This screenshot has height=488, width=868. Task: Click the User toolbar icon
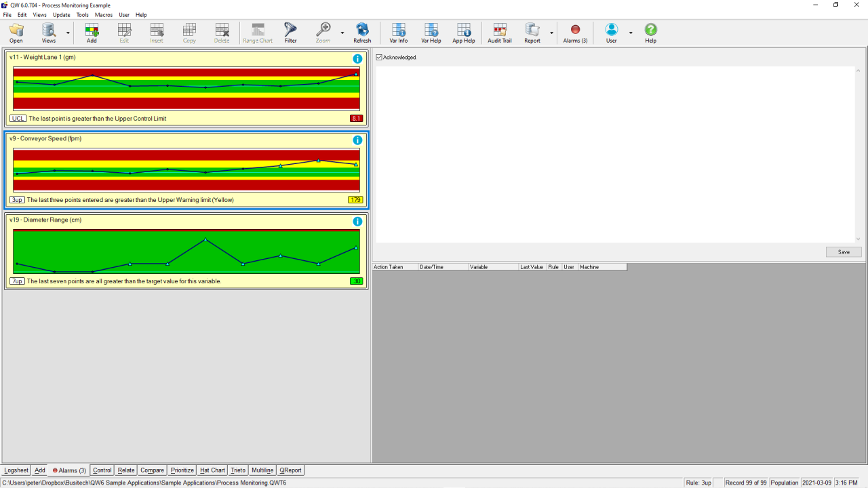pyautogui.click(x=612, y=33)
